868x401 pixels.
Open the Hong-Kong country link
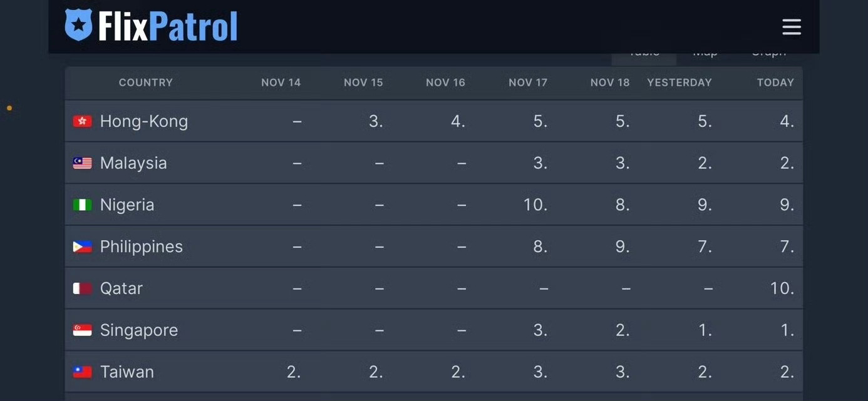(144, 121)
